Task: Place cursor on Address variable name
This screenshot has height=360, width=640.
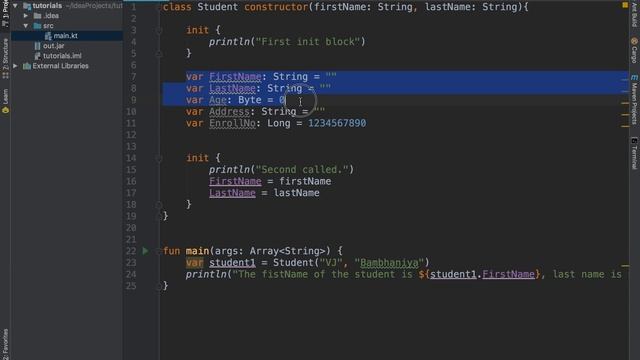Action: click(229, 112)
